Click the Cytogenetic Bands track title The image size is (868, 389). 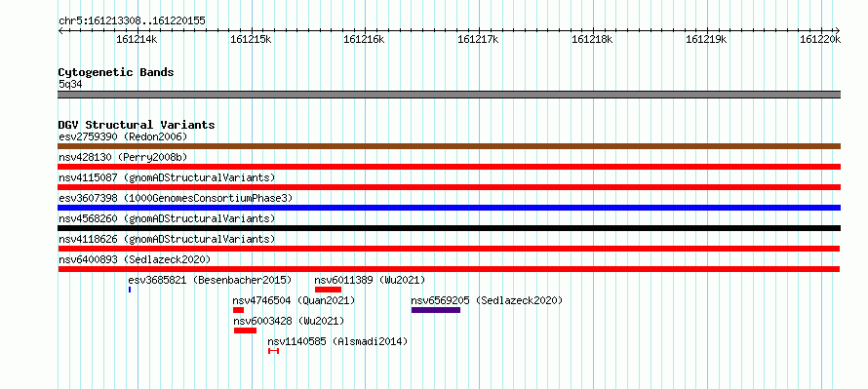pyautogui.click(x=116, y=72)
